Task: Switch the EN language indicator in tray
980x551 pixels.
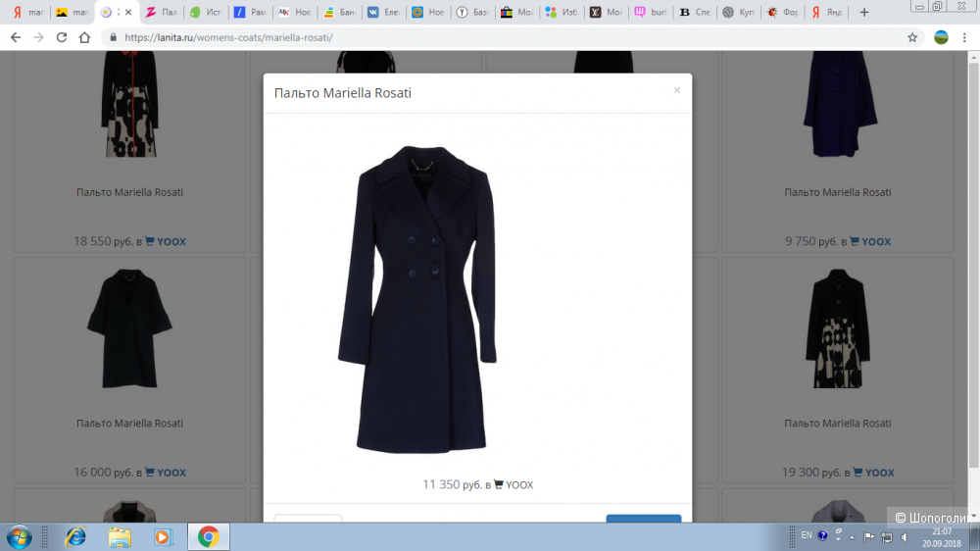Action: point(807,535)
